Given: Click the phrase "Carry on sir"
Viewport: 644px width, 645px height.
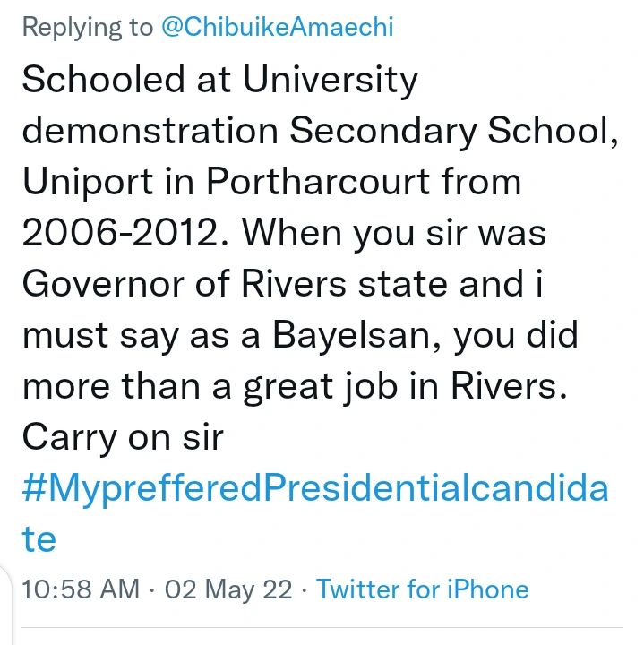Looking at the screenshot, I should coord(122,438).
